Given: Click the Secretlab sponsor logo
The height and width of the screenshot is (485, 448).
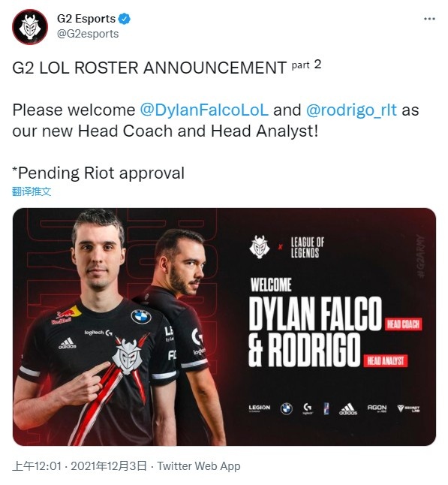Looking at the screenshot, I should pos(408,408).
